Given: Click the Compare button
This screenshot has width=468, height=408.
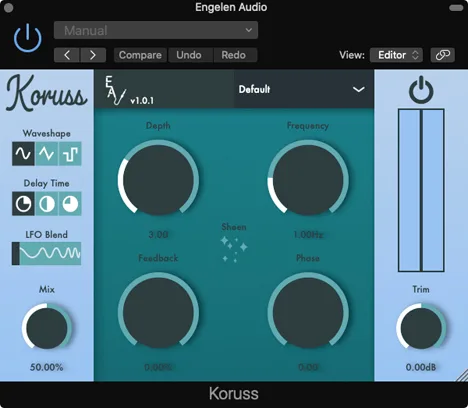Looking at the screenshot, I should click(140, 55).
